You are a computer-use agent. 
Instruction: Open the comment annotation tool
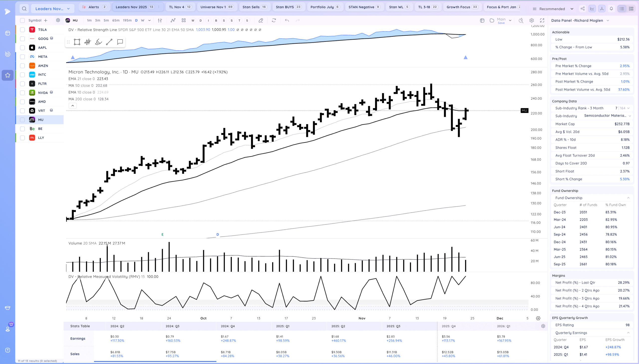pyautogui.click(x=120, y=42)
